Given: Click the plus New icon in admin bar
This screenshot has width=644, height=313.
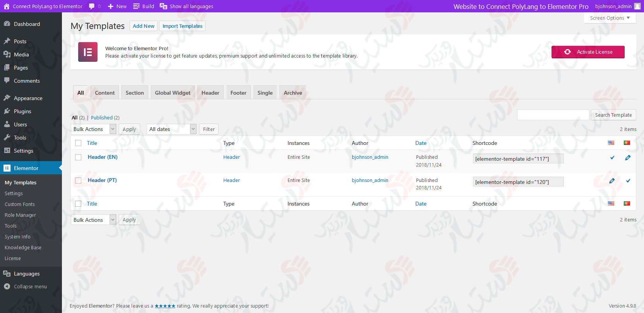Looking at the screenshot, I should (x=111, y=6).
